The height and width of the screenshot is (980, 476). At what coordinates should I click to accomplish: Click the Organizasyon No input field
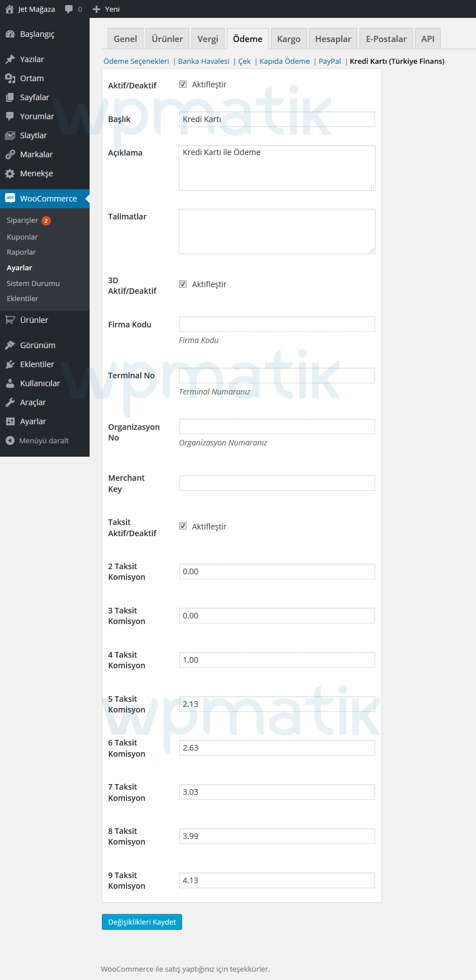coord(277,426)
